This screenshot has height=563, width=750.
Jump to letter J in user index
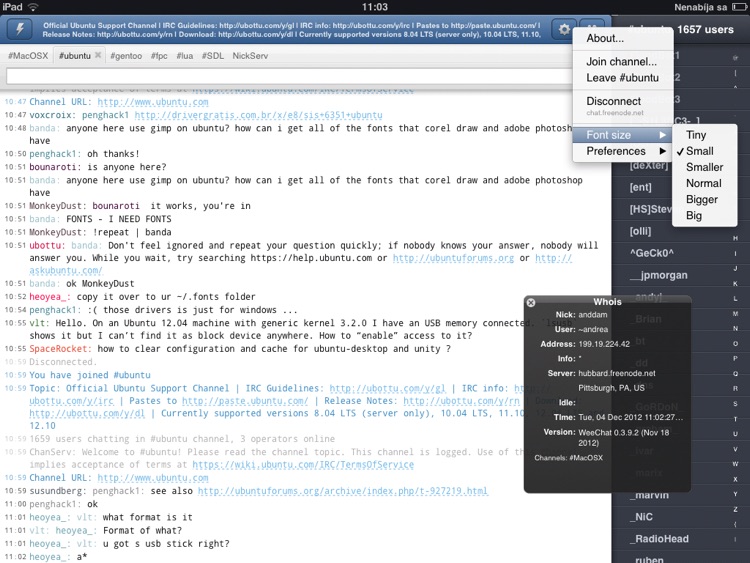735,268
